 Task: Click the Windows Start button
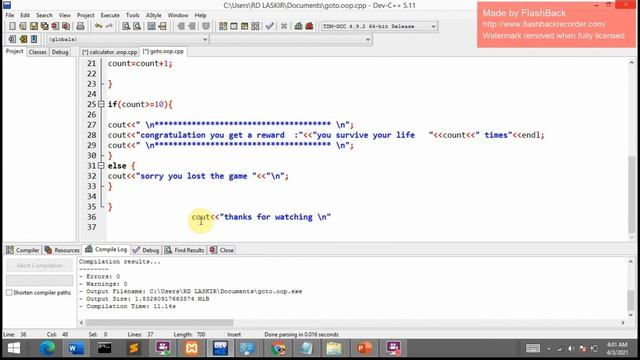pyautogui.click(x=13, y=348)
